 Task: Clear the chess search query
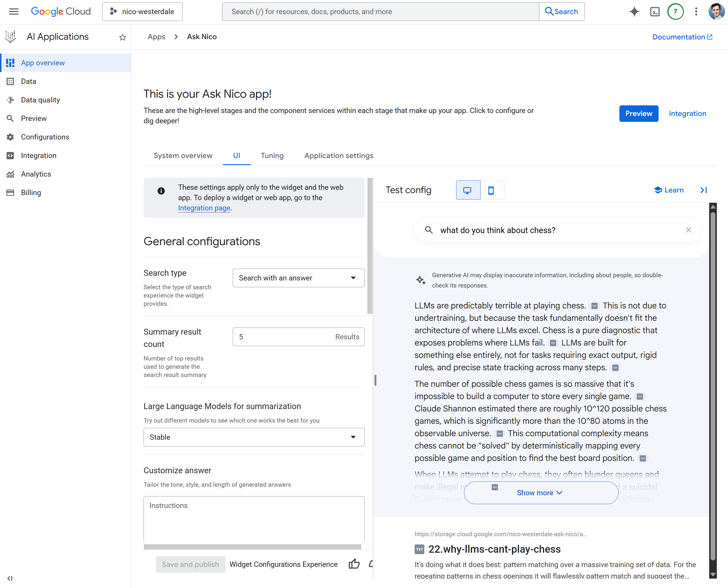[x=688, y=230]
